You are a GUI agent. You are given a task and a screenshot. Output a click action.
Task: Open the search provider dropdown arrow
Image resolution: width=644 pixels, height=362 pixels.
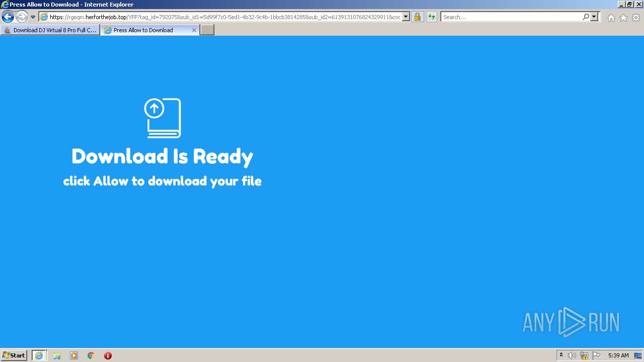click(x=594, y=17)
